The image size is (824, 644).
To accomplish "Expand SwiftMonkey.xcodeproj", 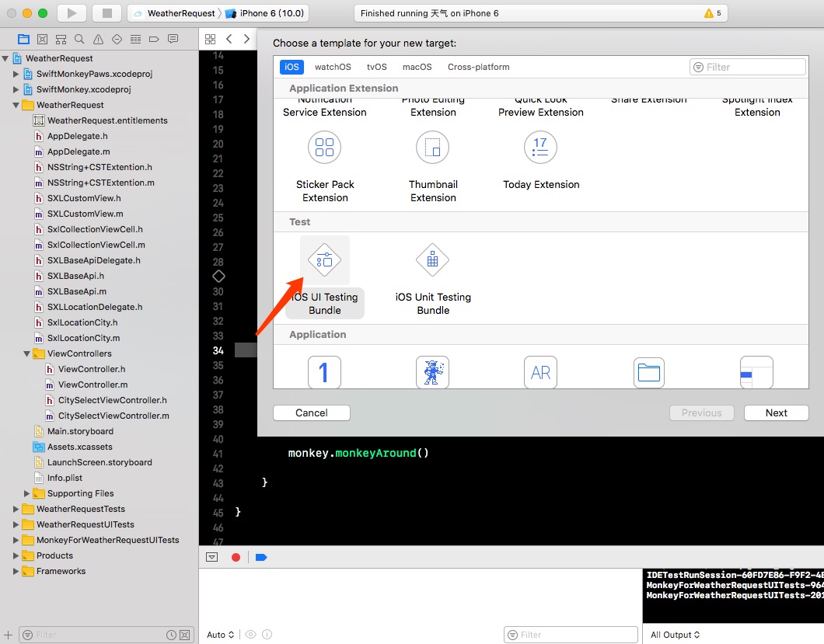I will click(16, 89).
